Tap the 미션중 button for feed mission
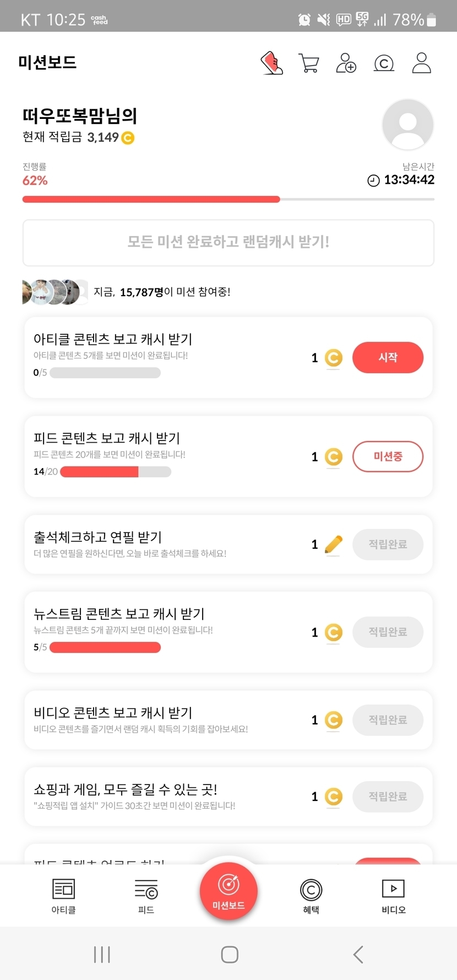 point(388,456)
